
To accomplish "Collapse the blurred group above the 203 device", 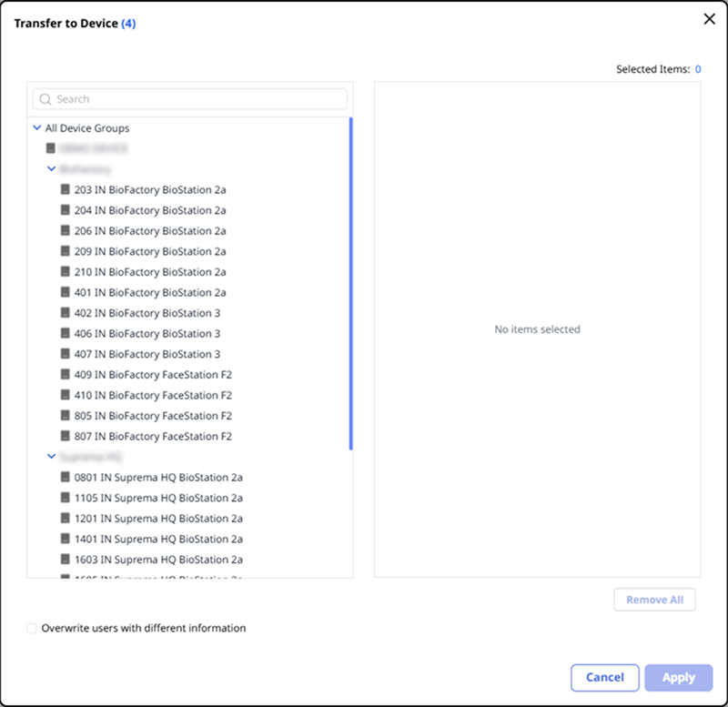I will pos(51,169).
